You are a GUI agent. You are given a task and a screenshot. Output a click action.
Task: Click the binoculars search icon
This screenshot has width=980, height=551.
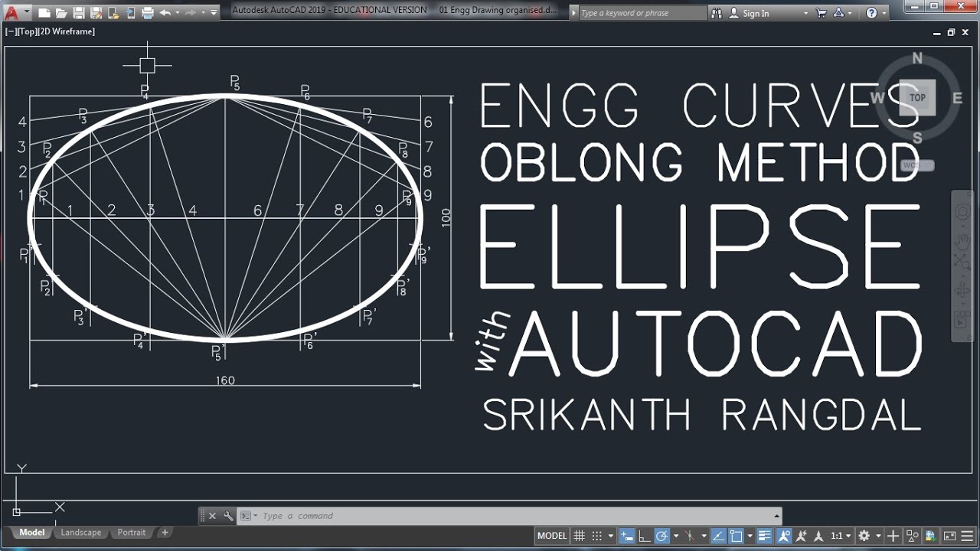(x=717, y=13)
